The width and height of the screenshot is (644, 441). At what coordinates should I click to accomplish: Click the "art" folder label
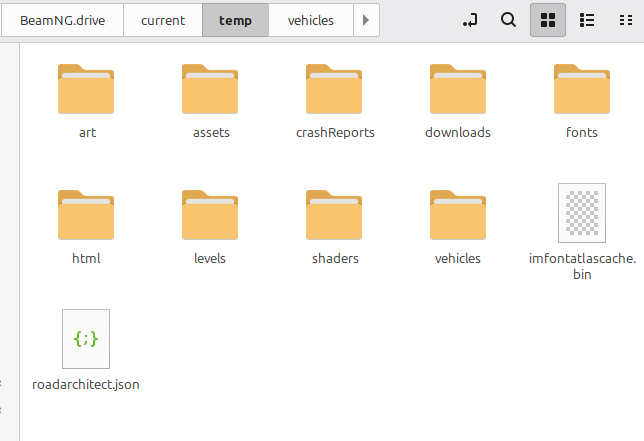87,133
